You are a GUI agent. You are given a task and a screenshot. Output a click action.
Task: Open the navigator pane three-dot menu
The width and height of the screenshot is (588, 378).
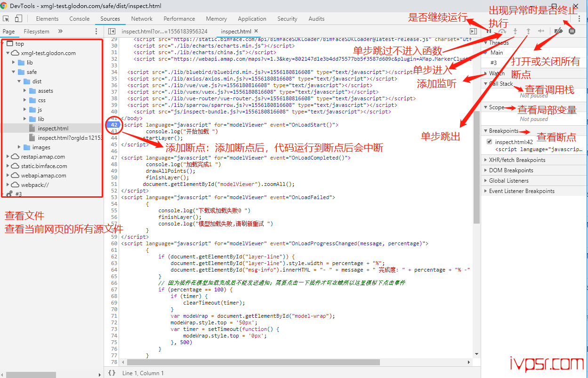click(97, 31)
